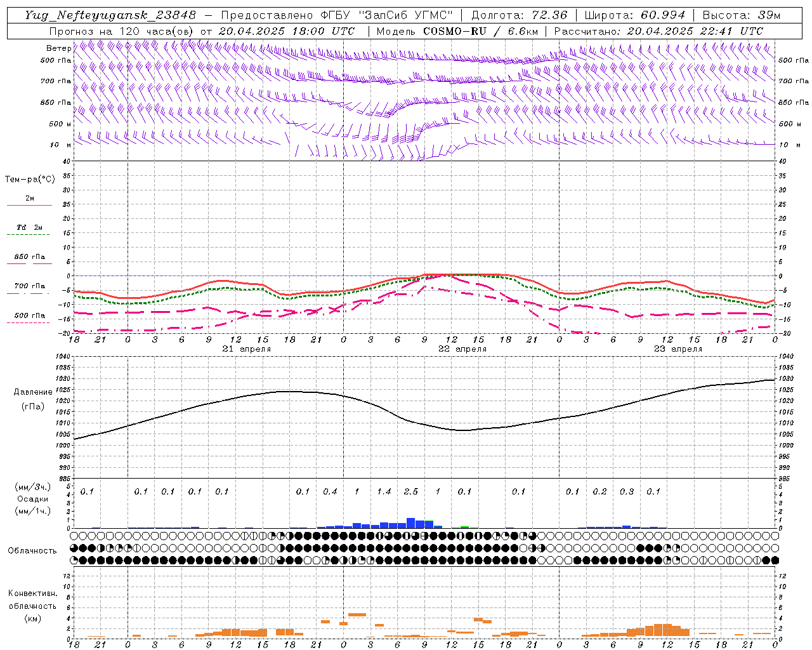Click the 0.2 precipitation value
Image resolution: width=812 pixels, height=650 pixels.
pos(599,491)
